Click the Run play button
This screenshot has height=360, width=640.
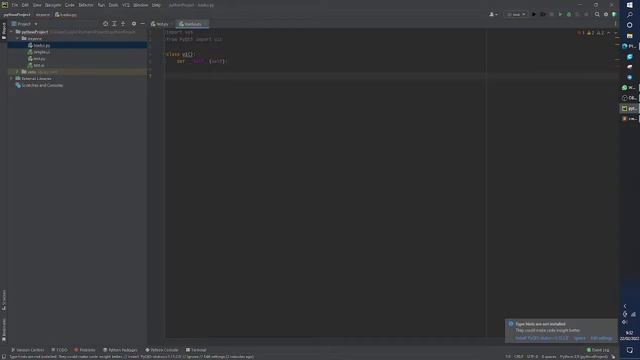coord(534,15)
